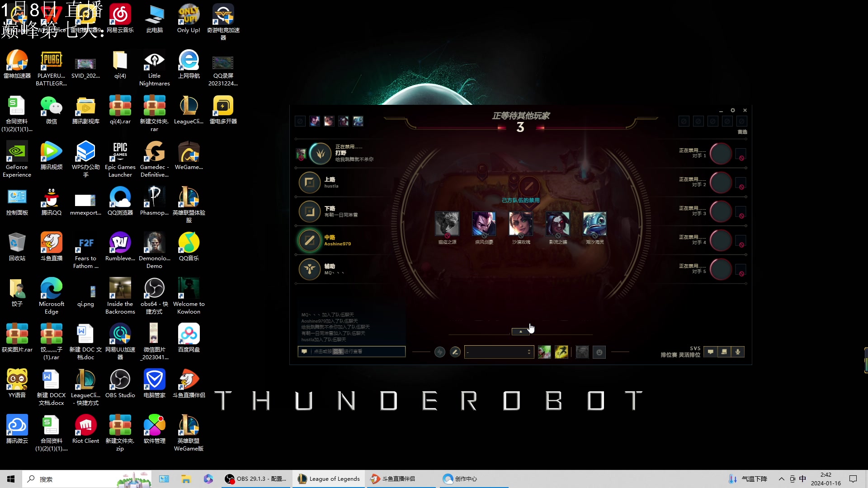Open File Explorer from taskbar
This screenshot has height=488, width=868.
(x=186, y=479)
